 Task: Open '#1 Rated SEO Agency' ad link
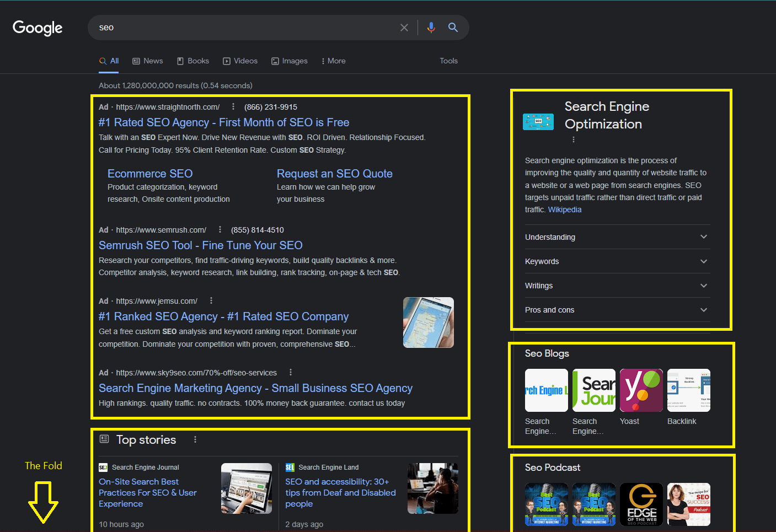[x=224, y=122]
